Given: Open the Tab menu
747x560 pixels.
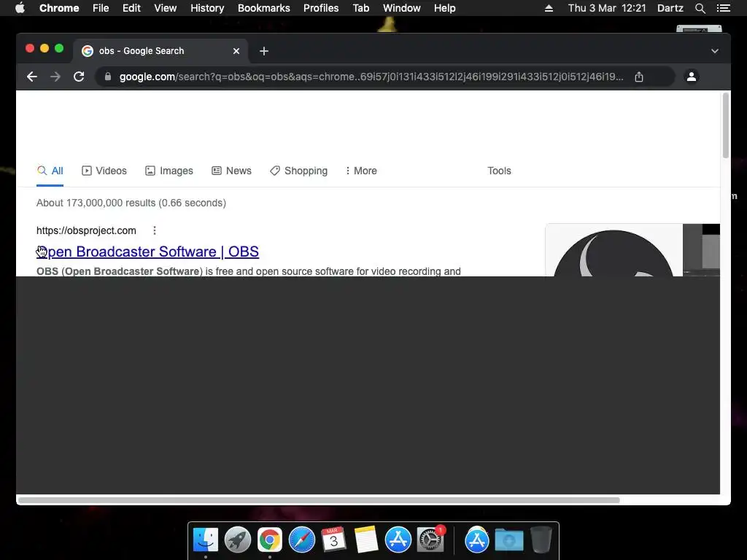Looking at the screenshot, I should 361,8.
